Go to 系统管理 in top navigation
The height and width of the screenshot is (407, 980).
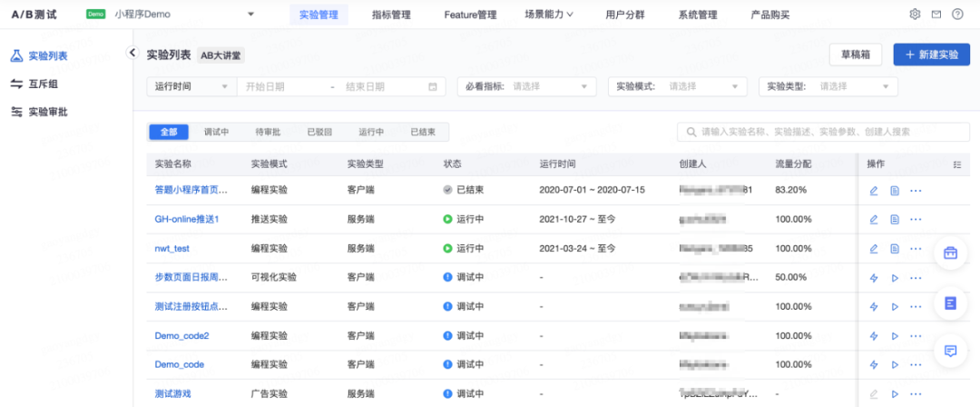(x=698, y=15)
